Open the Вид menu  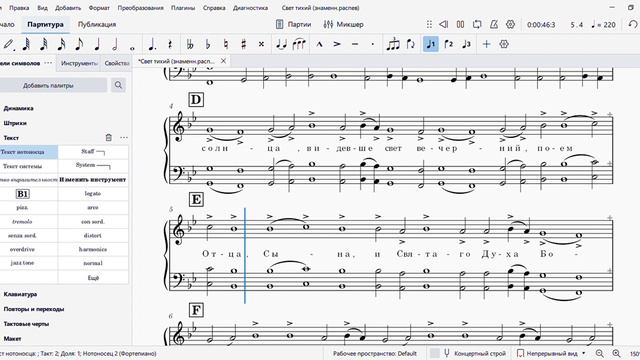(42, 8)
